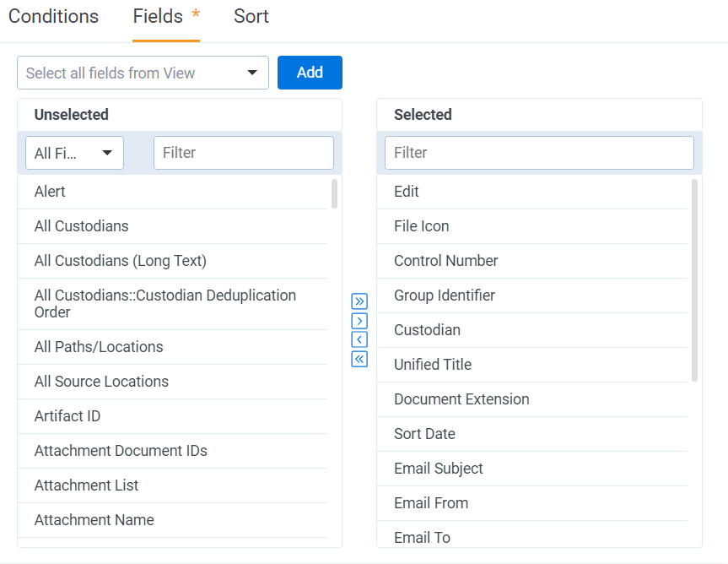Select Attachment Document IDs field
Image resolution: width=728 pixels, height=564 pixels.
tap(172, 451)
